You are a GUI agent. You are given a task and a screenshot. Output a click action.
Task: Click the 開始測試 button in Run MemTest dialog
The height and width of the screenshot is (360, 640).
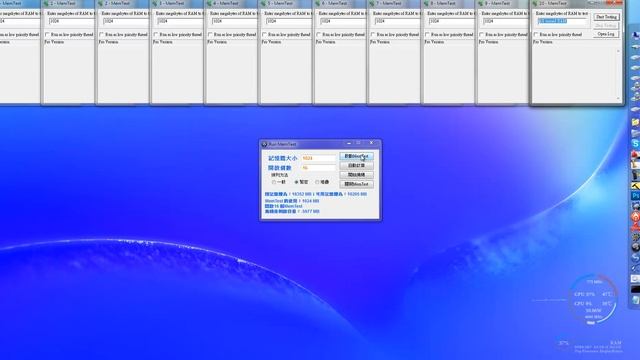[356, 175]
